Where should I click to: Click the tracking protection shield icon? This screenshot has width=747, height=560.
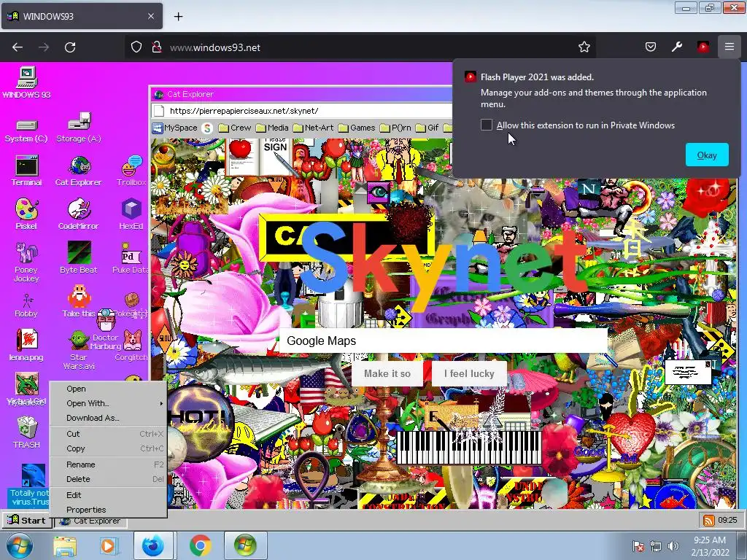tap(136, 47)
